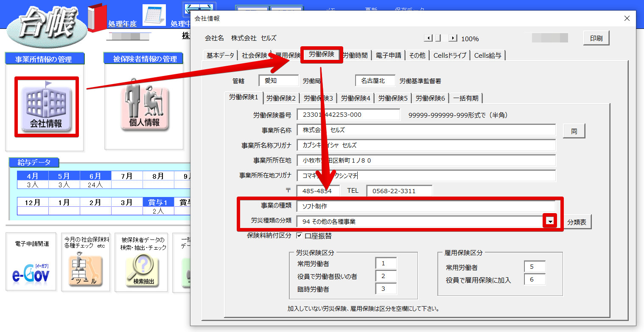Image resolution: width=644 pixels, height=332 pixels.
Task: Open the 電子申請 tab
Action: pos(388,55)
